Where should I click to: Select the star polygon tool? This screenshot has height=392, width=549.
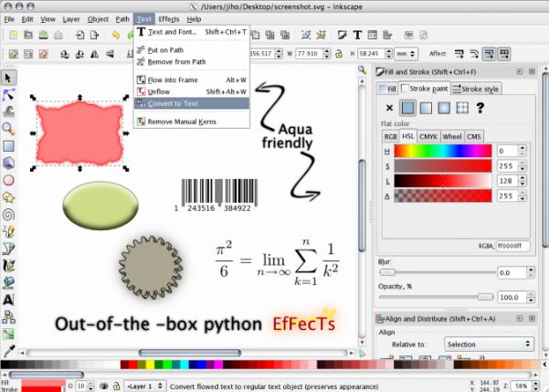[8, 197]
